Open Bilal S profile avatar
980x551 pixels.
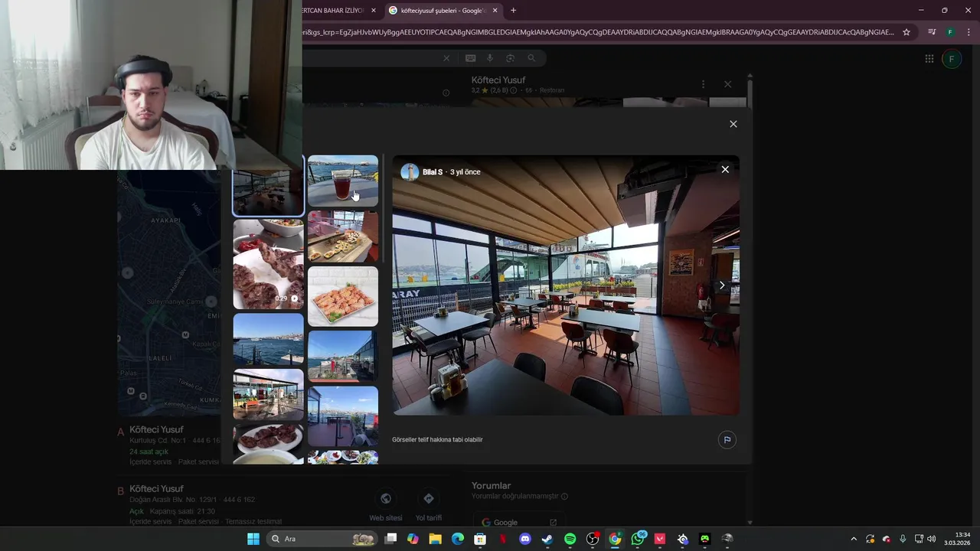[x=410, y=172]
